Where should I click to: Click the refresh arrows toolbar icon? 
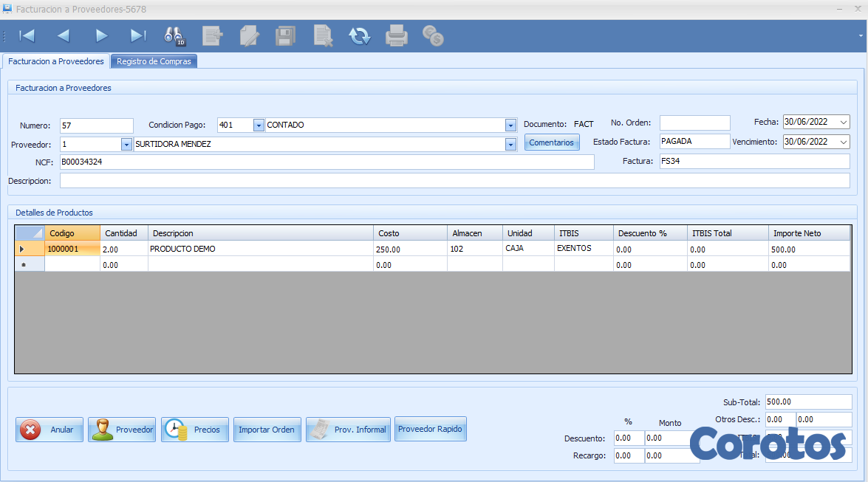click(x=360, y=35)
